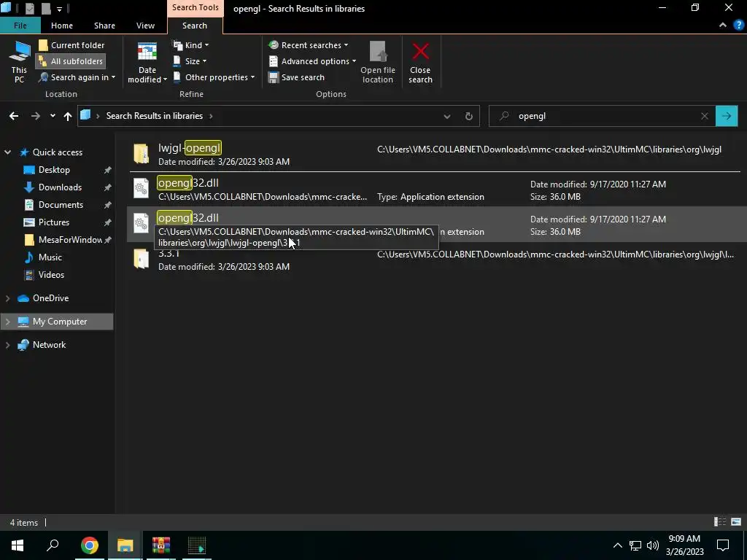Open taskbar search magnifier
747x560 pixels.
[53, 545]
